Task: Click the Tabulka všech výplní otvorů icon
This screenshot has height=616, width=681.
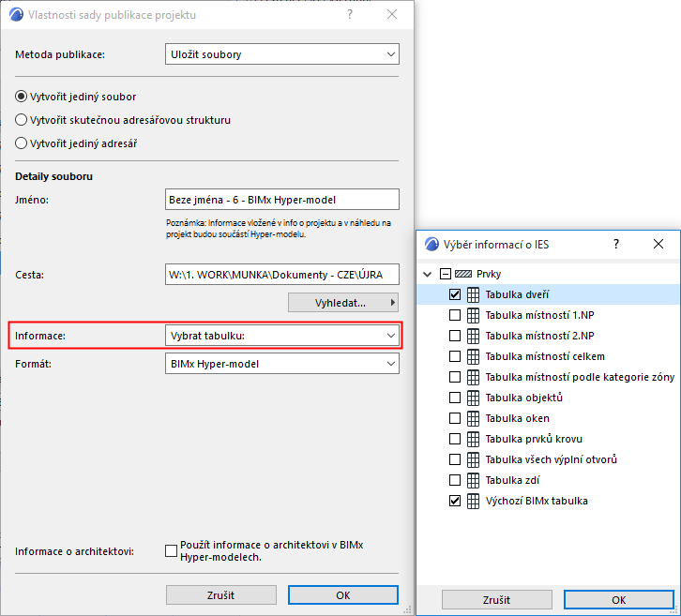Action: point(473,459)
